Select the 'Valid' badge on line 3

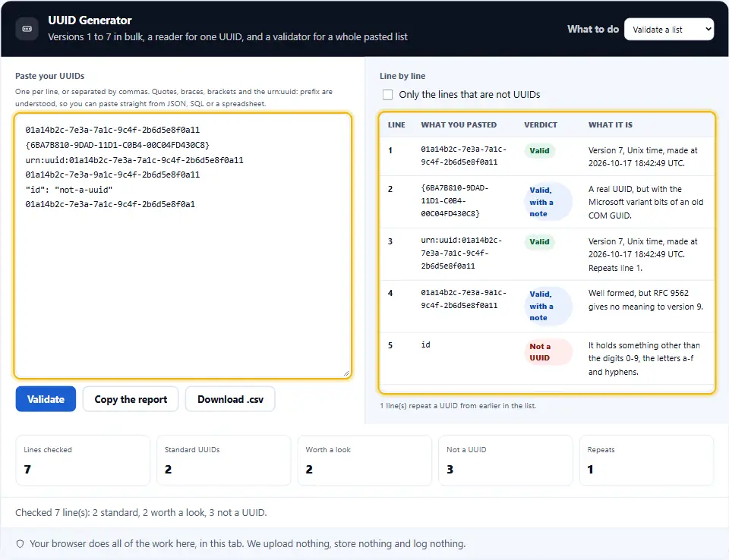click(539, 241)
